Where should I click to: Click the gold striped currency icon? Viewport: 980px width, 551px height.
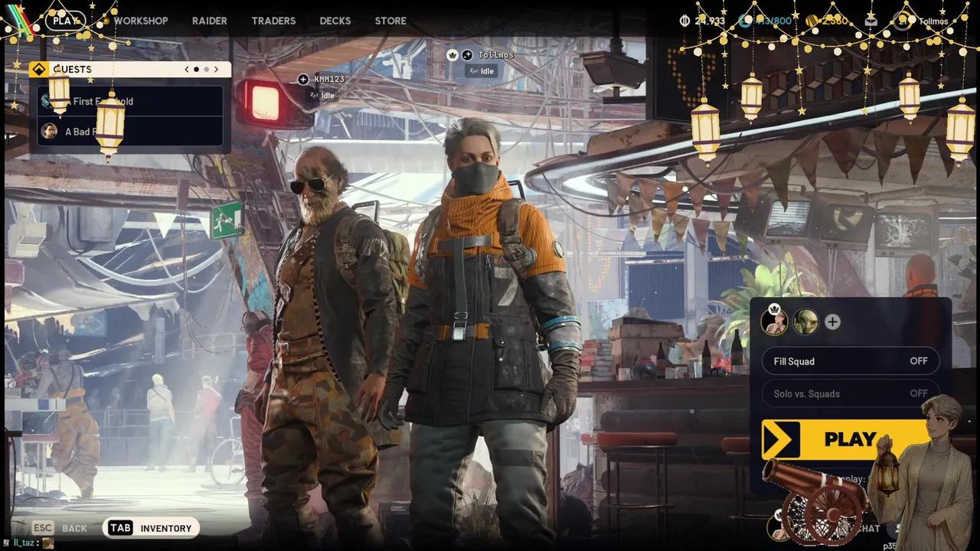812,21
